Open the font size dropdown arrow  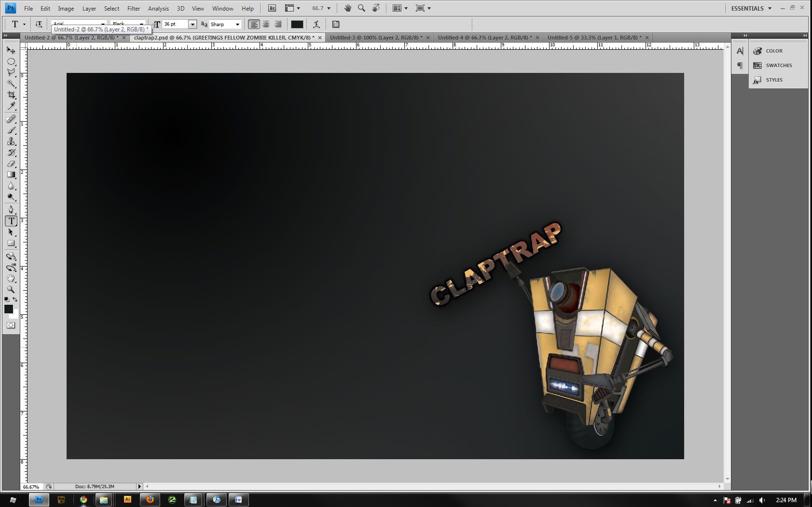click(192, 24)
